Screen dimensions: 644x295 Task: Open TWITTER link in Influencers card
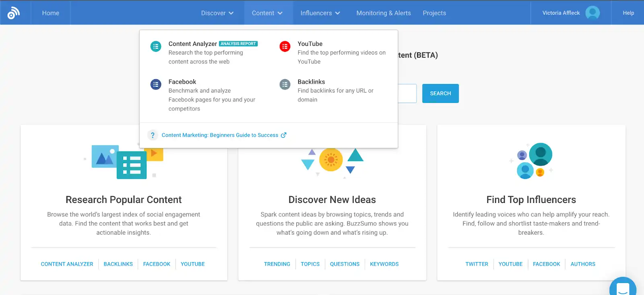click(x=477, y=264)
